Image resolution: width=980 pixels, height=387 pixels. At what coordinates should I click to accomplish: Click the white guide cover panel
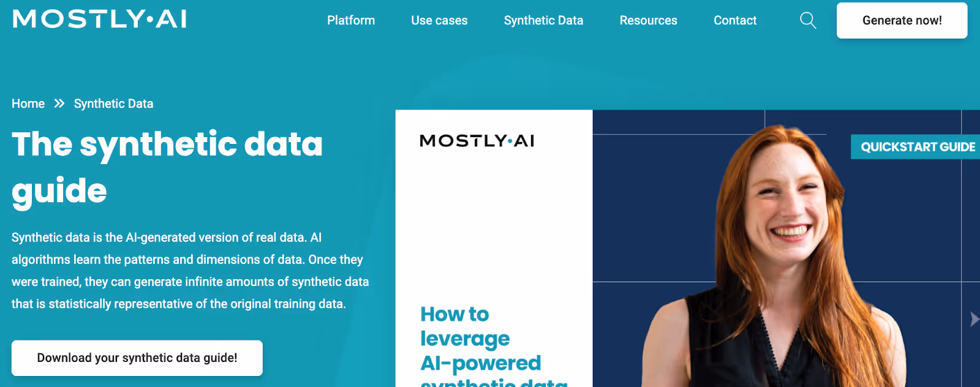point(494,249)
